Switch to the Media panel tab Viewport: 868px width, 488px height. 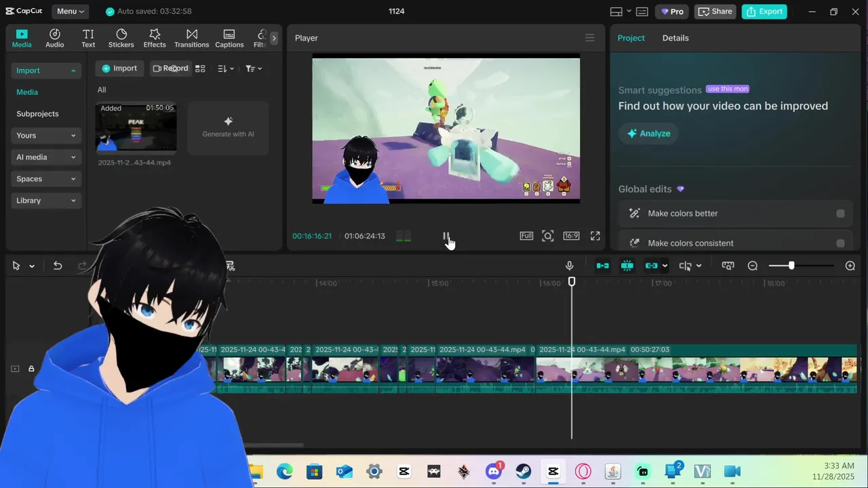(22, 39)
